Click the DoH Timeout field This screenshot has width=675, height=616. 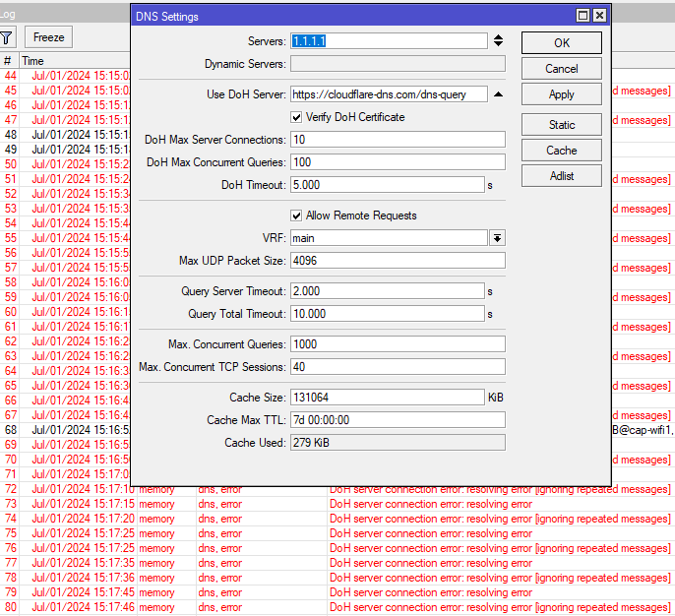[388, 185]
